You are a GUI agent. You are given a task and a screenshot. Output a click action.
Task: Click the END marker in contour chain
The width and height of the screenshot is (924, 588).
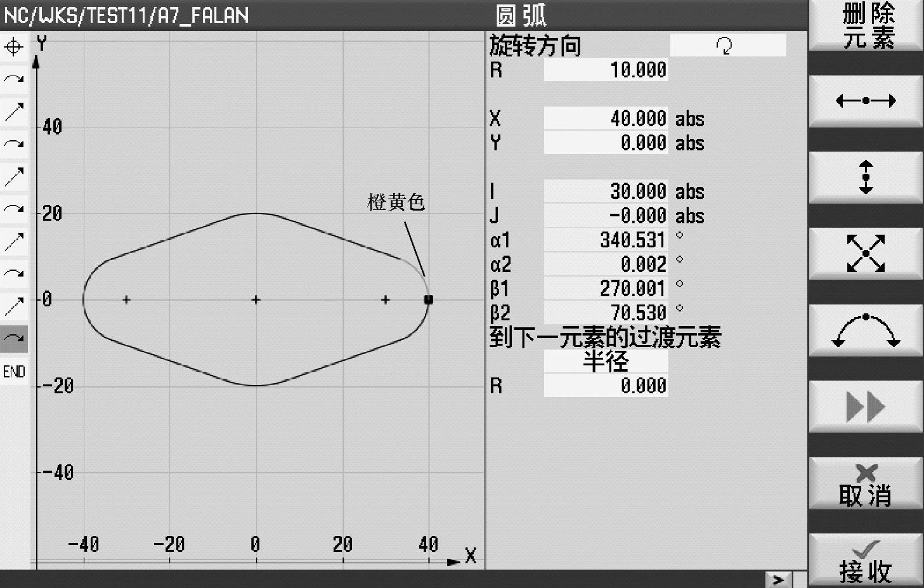point(14,372)
